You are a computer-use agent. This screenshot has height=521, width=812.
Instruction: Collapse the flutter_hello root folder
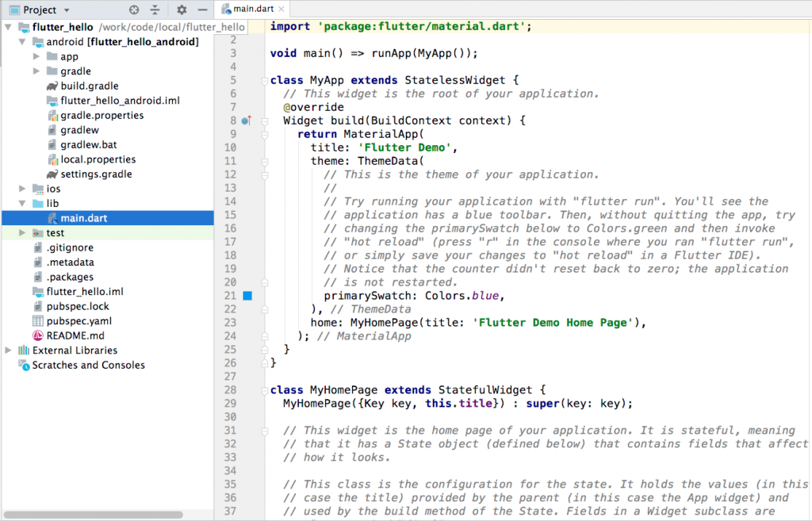tap(8, 27)
